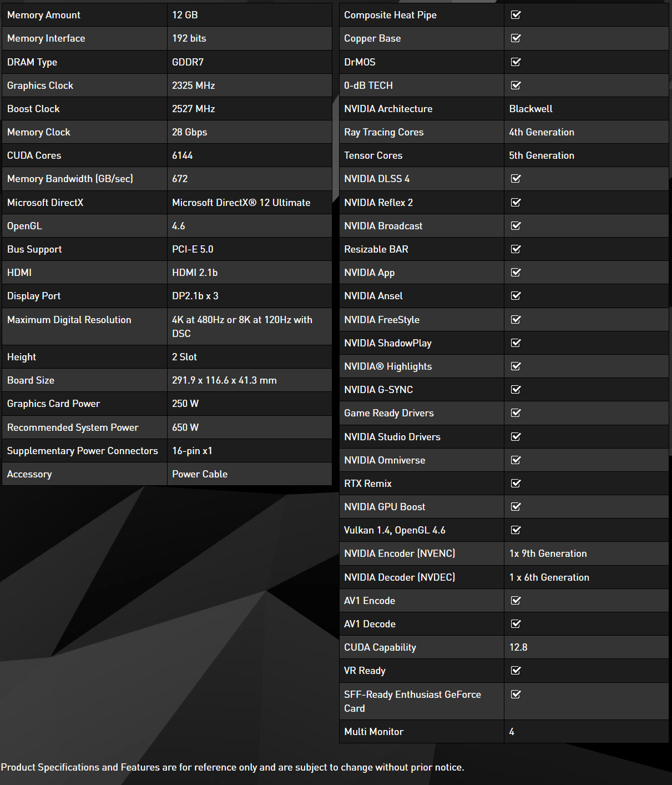Image resolution: width=672 pixels, height=785 pixels.
Task: Click the '2325 MHz' graphics clock value
Action: pyautogui.click(x=193, y=85)
